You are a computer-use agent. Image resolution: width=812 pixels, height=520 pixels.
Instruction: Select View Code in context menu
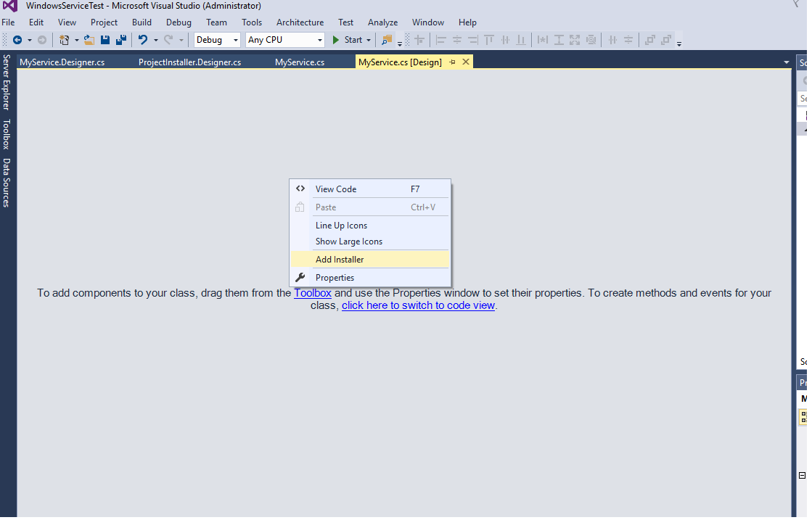(x=370, y=189)
